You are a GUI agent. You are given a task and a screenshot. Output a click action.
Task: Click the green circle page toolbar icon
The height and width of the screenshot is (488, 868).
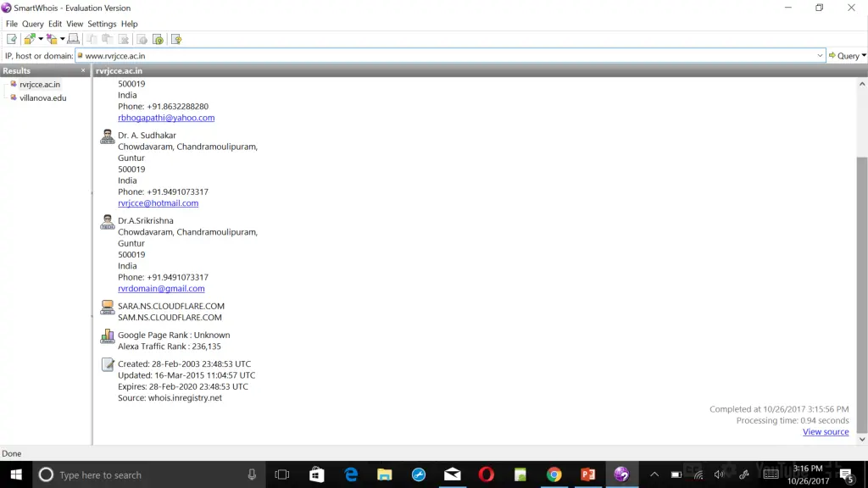point(159,39)
